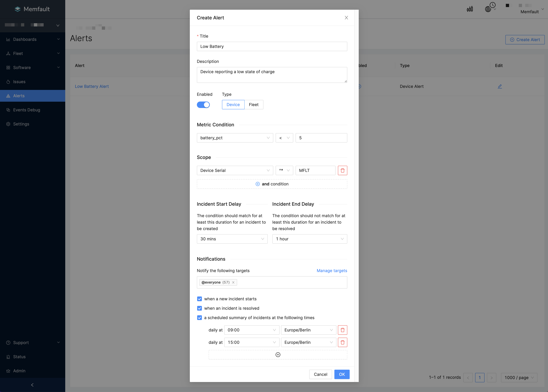
Task: Remove the 15:00 daily summary schedule
Action: coord(342,342)
